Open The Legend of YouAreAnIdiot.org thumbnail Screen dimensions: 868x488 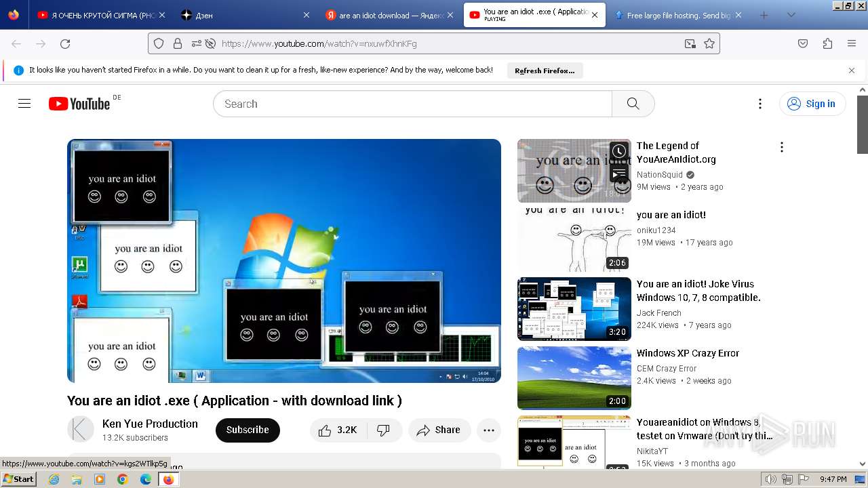click(x=574, y=171)
